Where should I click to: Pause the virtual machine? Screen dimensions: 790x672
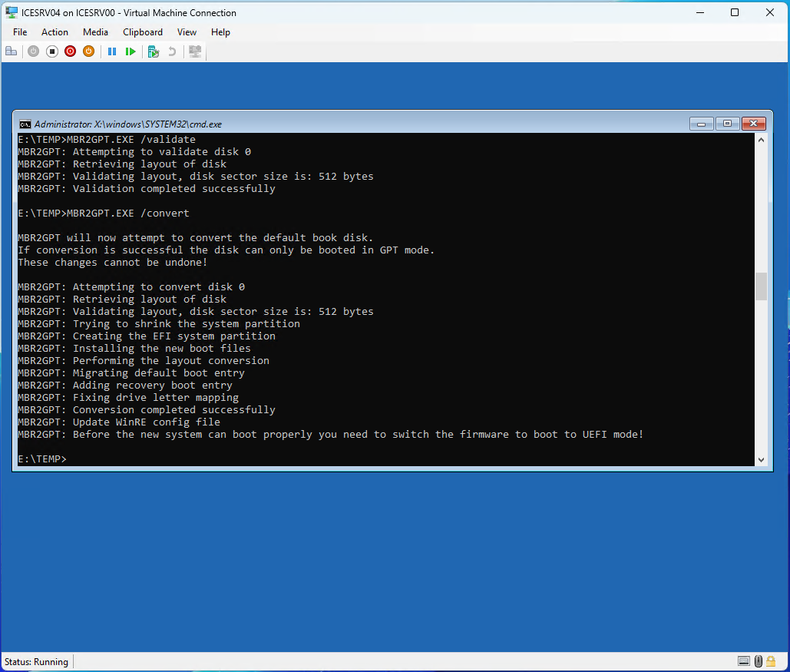pos(112,51)
